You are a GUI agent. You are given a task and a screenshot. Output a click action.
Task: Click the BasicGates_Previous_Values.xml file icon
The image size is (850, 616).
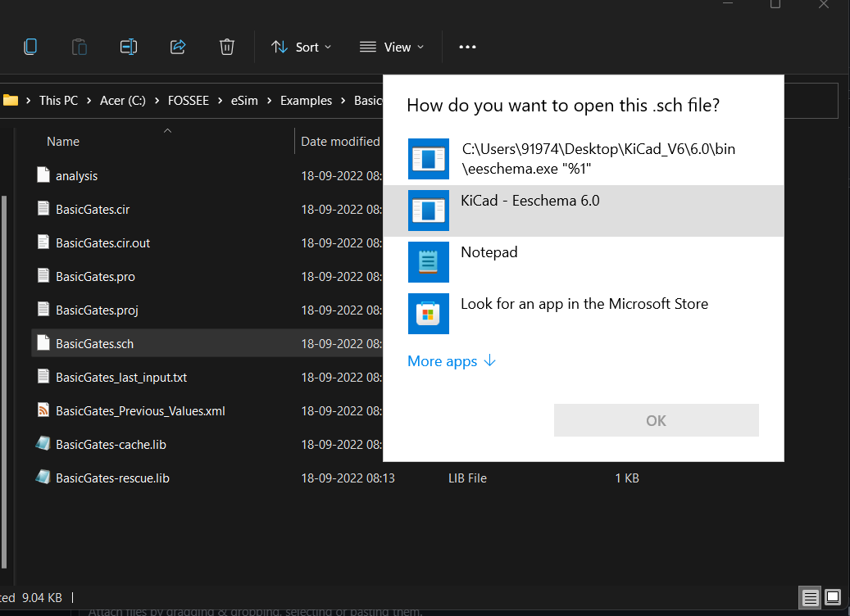43,410
